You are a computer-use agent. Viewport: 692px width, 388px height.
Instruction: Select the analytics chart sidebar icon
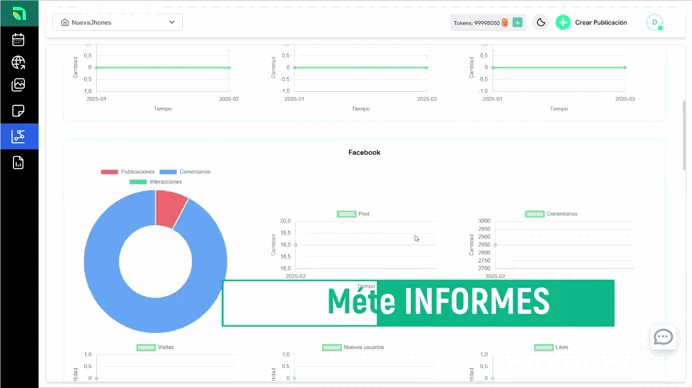point(18,136)
